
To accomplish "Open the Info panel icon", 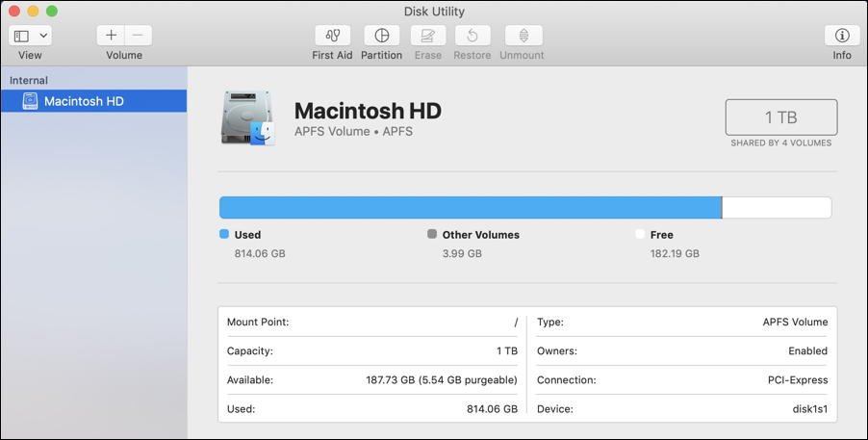I will coord(842,36).
